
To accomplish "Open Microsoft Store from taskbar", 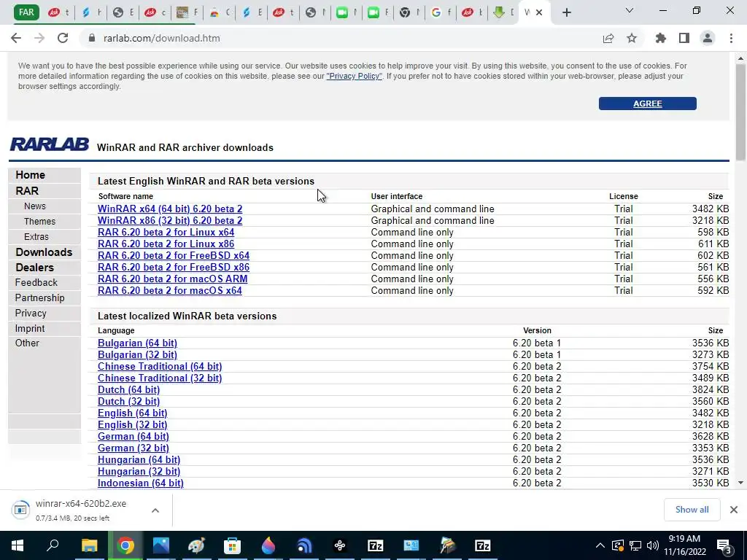I will [233, 545].
